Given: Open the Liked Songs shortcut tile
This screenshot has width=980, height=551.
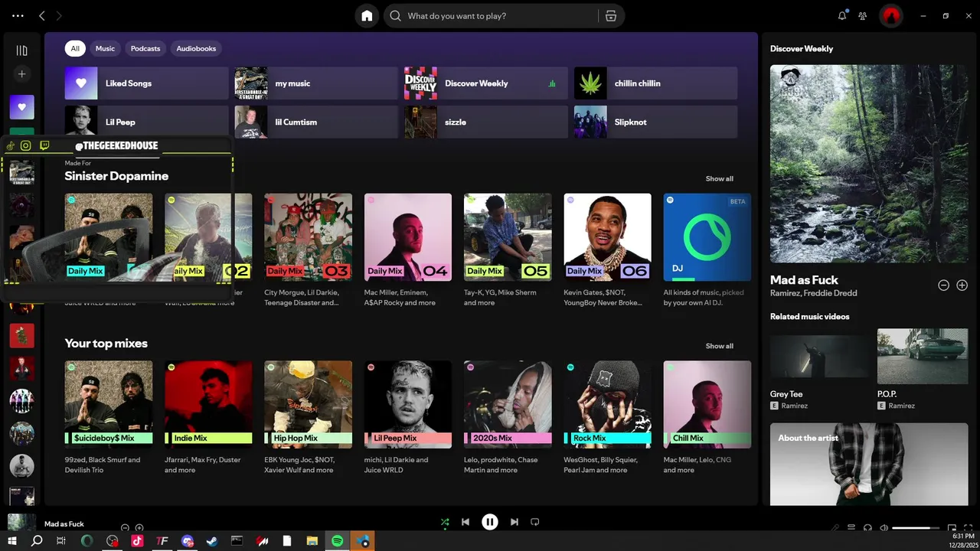Looking at the screenshot, I should (146, 83).
